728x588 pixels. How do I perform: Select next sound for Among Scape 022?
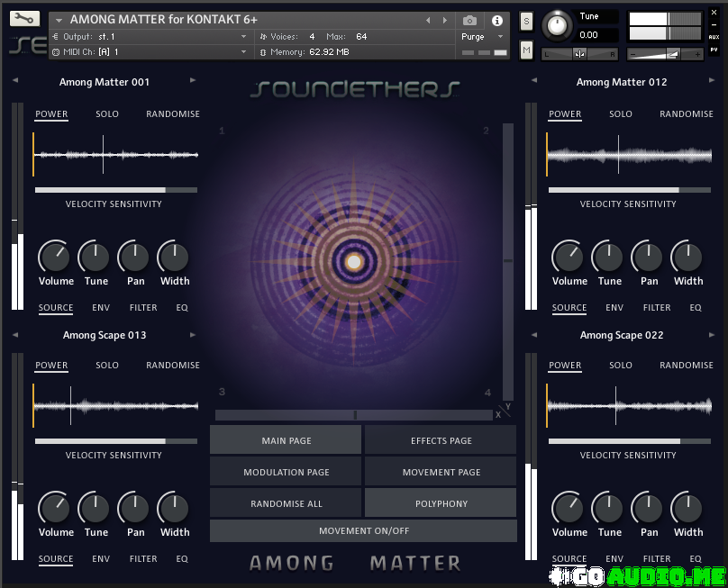click(712, 335)
